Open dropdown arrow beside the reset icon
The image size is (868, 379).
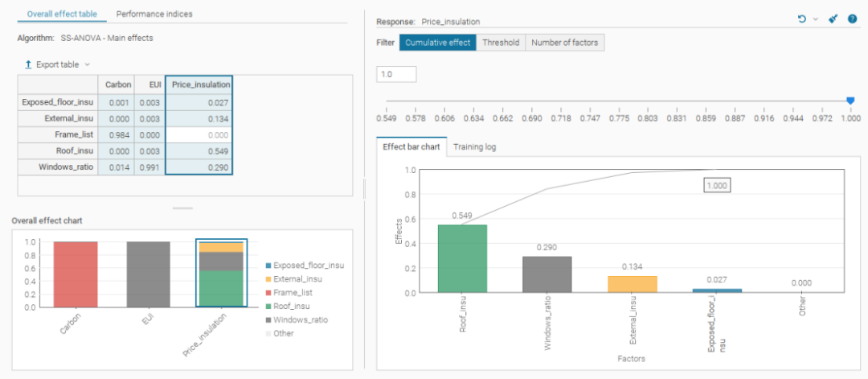click(816, 19)
